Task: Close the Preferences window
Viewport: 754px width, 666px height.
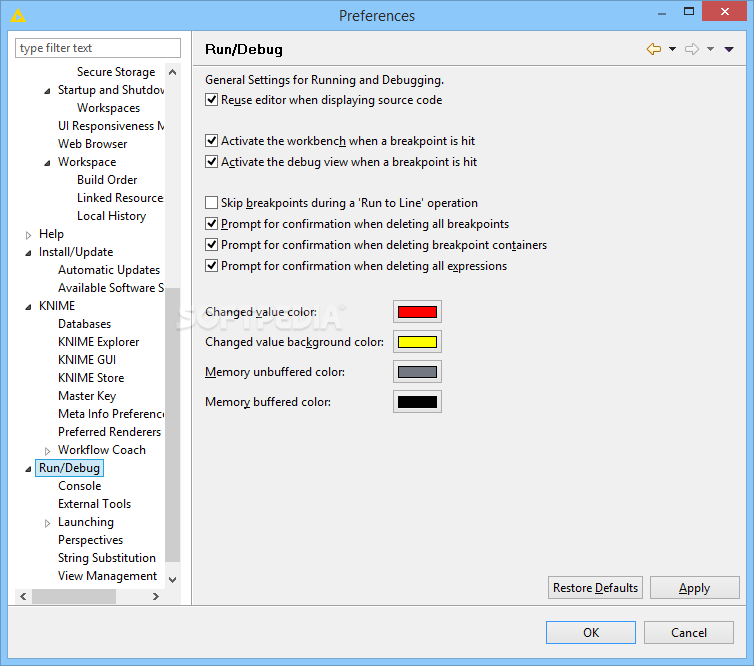Action: 725,12
